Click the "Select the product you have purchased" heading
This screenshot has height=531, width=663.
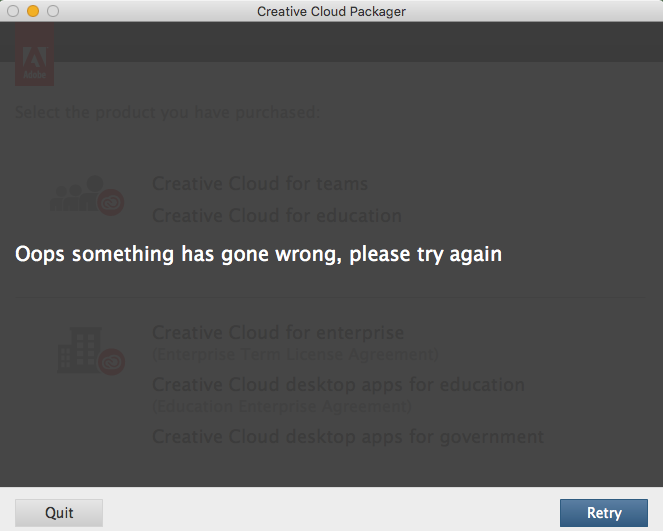click(x=167, y=112)
